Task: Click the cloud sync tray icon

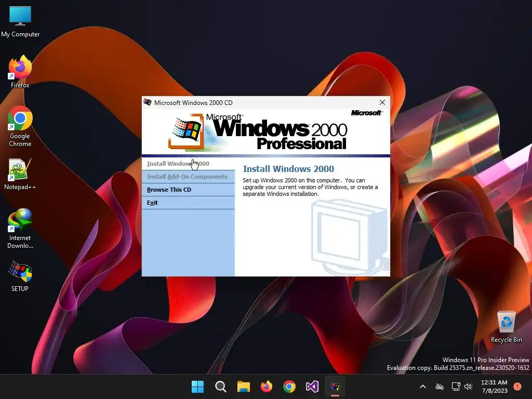Action: click(440, 387)
